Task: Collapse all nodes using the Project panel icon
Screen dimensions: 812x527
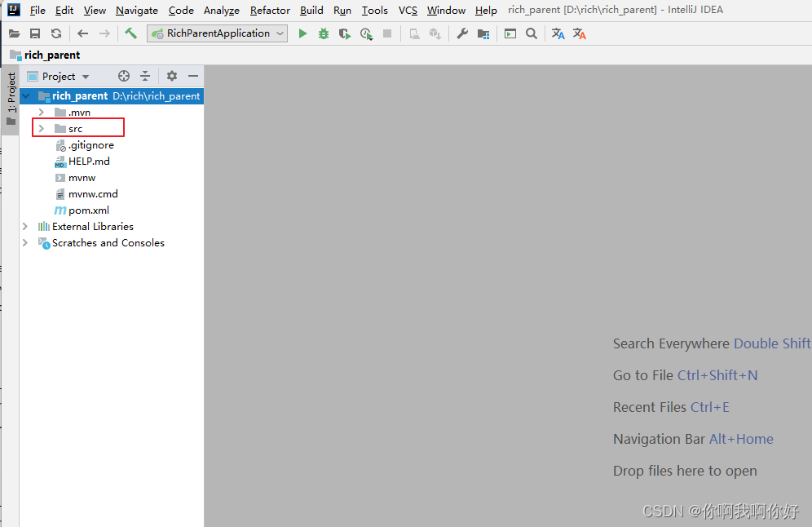Action: tap(145, 75)
